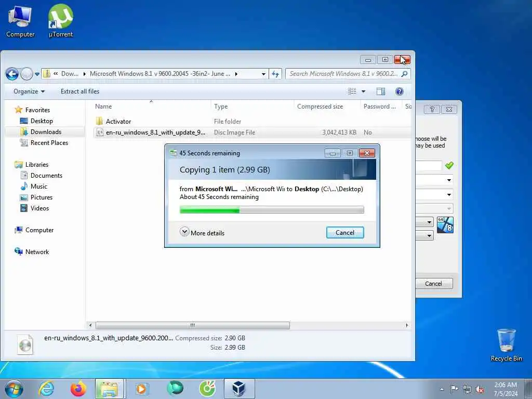The width and height of the screenshot is (532, 399).
Task: Click the muted volume tray icon
Action: [480, 389]
